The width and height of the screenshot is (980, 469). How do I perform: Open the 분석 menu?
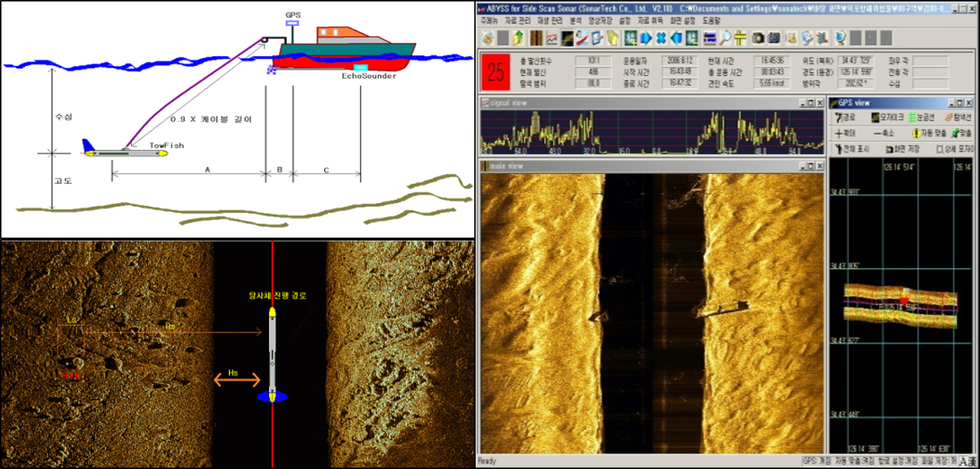click(575, 19)
